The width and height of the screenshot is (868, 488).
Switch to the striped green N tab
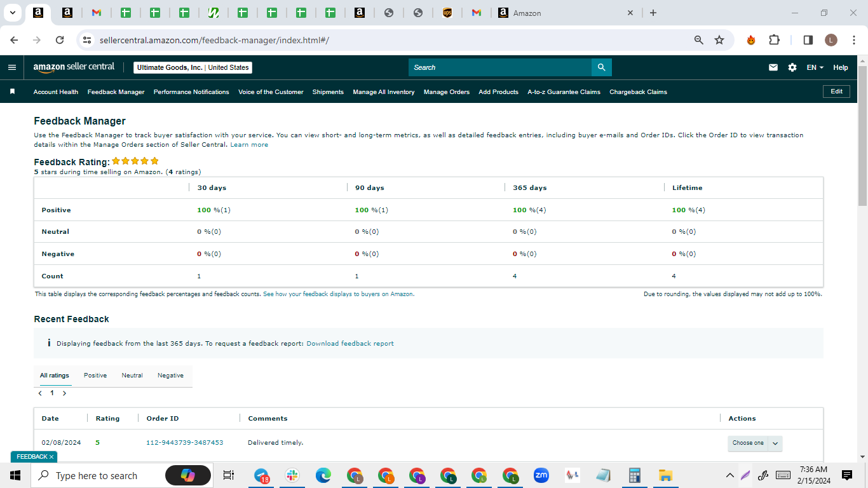(x=214, y=13)
